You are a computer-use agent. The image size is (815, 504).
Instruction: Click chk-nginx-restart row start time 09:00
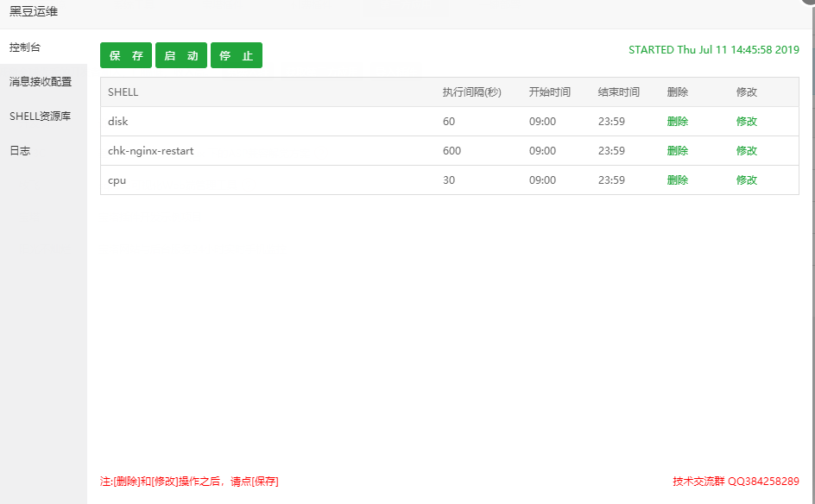[x=542, y=151]
